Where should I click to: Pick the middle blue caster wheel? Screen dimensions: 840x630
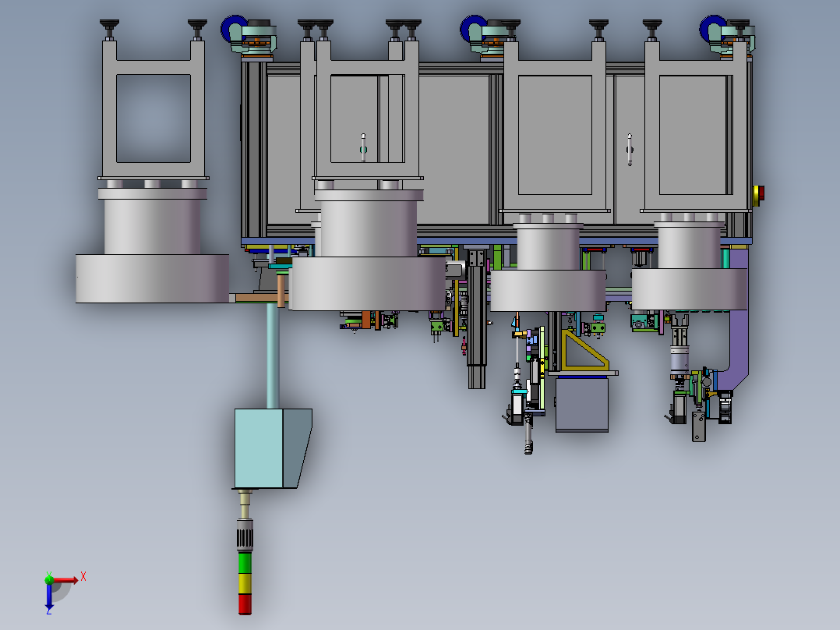tap(471, 29)
